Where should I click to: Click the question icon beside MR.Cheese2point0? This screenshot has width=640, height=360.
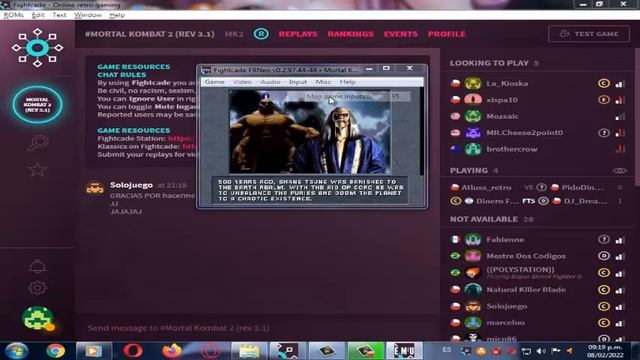tap(604, 133)
